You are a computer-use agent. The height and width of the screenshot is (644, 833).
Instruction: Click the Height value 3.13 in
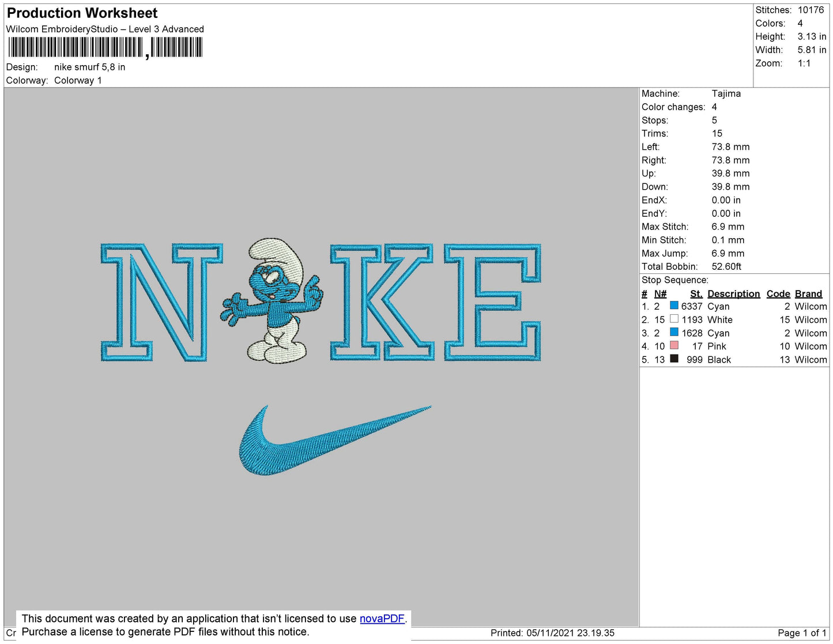(x=812, y=36)
